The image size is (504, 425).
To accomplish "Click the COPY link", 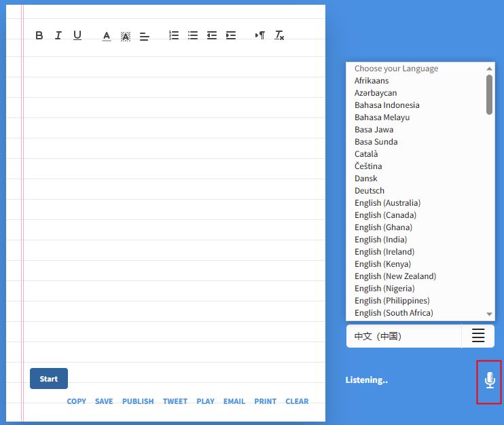I will (x=77, y=401).
